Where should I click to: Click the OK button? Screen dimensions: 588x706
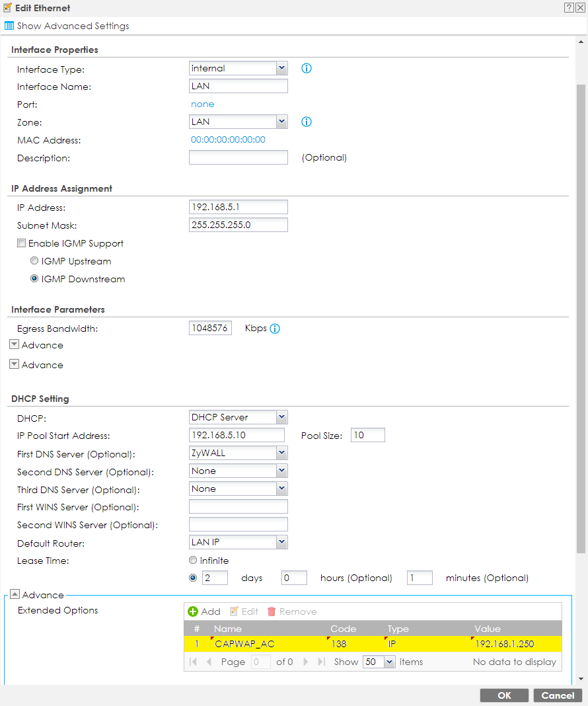[x=504, y=695]
